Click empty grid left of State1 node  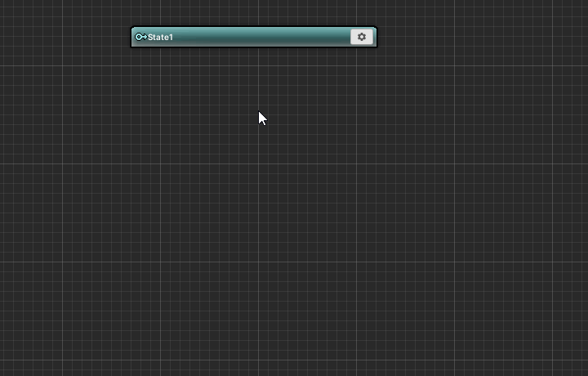pos(65,37)
